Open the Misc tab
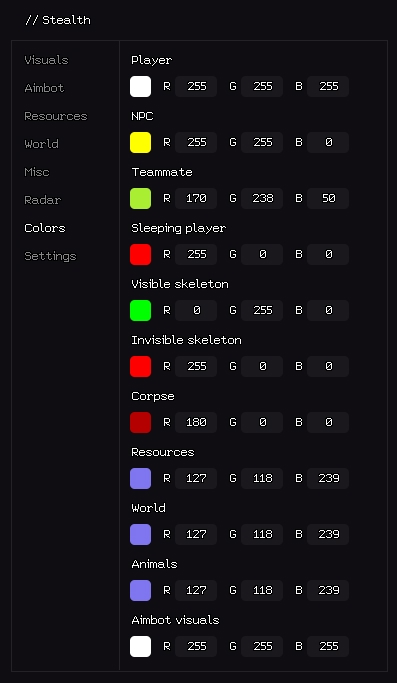 pos(37,172)
